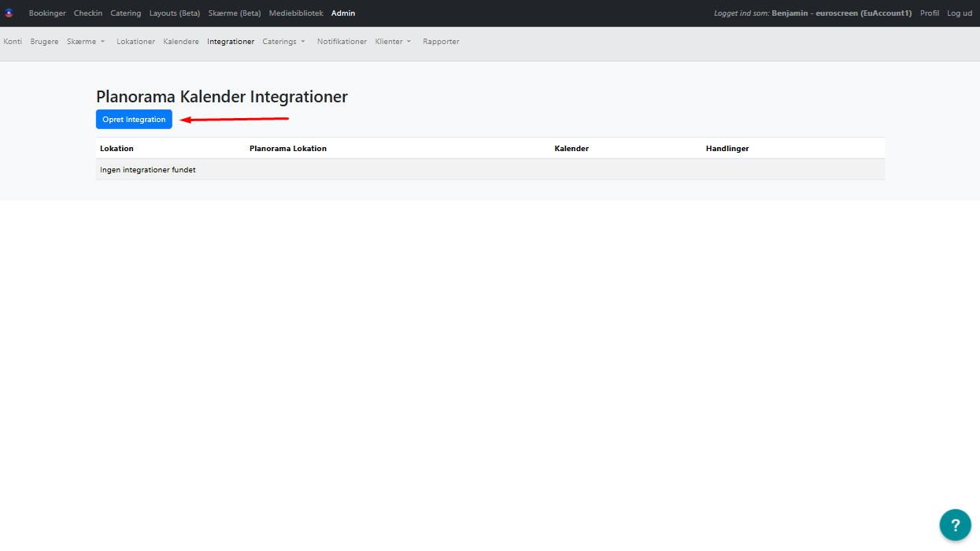Expand the Skærme submenu dropdown
This screenshot has width=980, height=551.
(86, 42)
